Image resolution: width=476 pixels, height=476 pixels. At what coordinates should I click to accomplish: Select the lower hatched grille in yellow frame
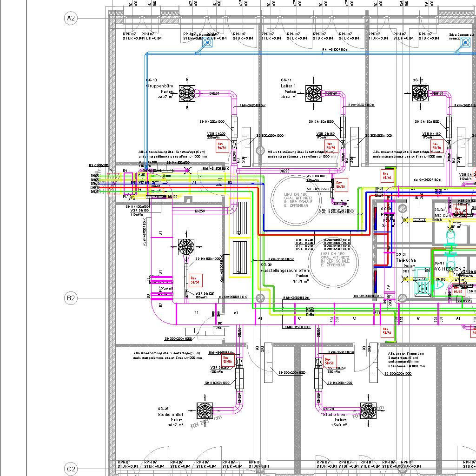[241, 259]
